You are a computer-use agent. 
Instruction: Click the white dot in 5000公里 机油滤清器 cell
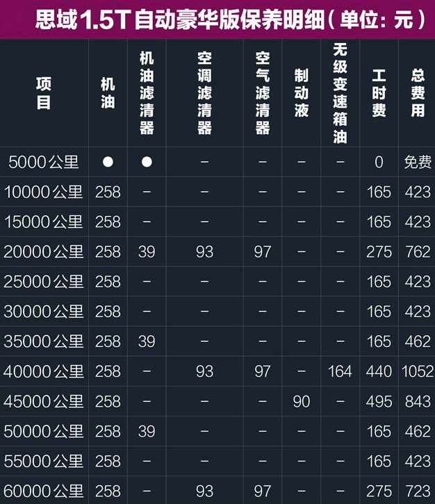click(147, 162)
